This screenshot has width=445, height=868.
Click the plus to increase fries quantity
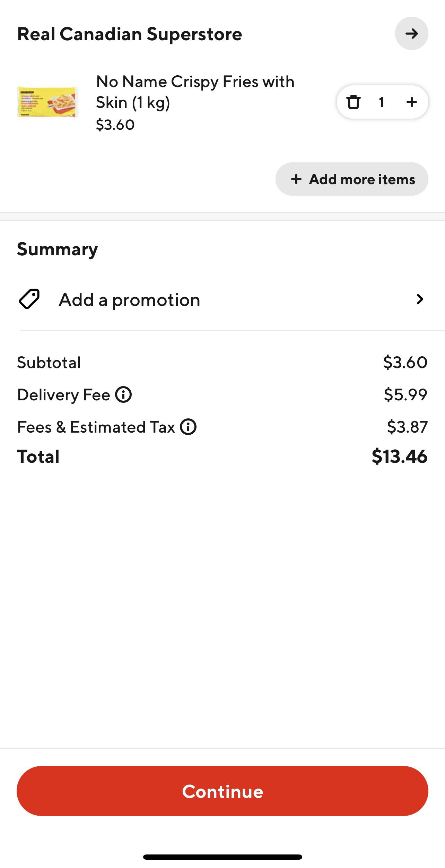(x=411, y=102)
